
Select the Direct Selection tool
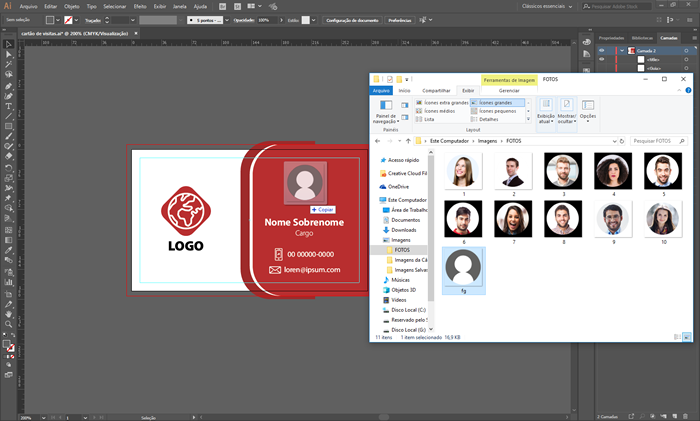coord(8,54)
